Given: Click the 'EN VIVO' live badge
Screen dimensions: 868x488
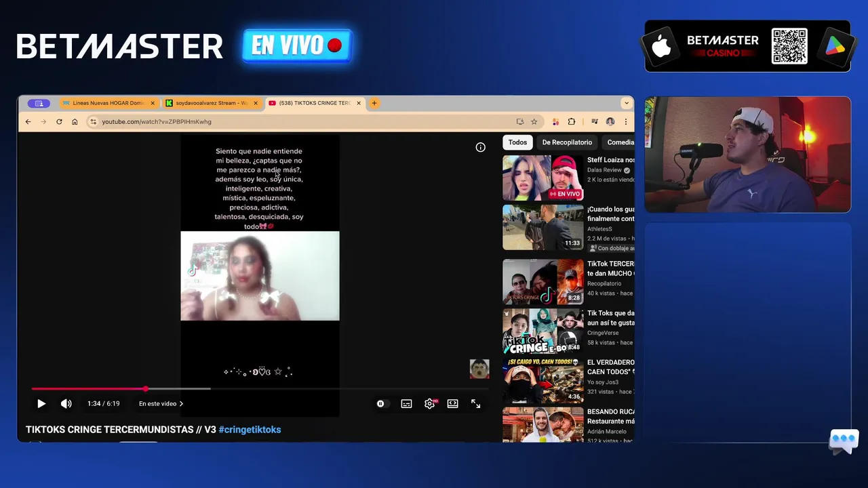Looking at the screenshot, I should coord(298,46).
